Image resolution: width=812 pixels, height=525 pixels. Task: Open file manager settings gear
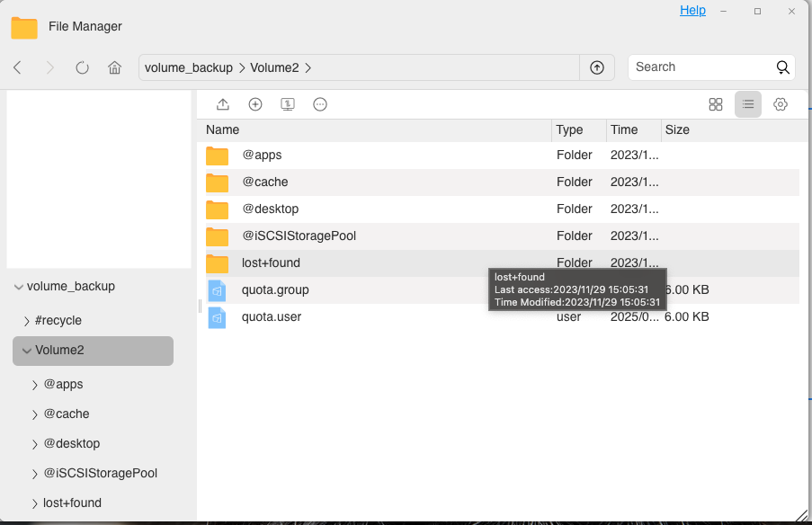[781, 104]
